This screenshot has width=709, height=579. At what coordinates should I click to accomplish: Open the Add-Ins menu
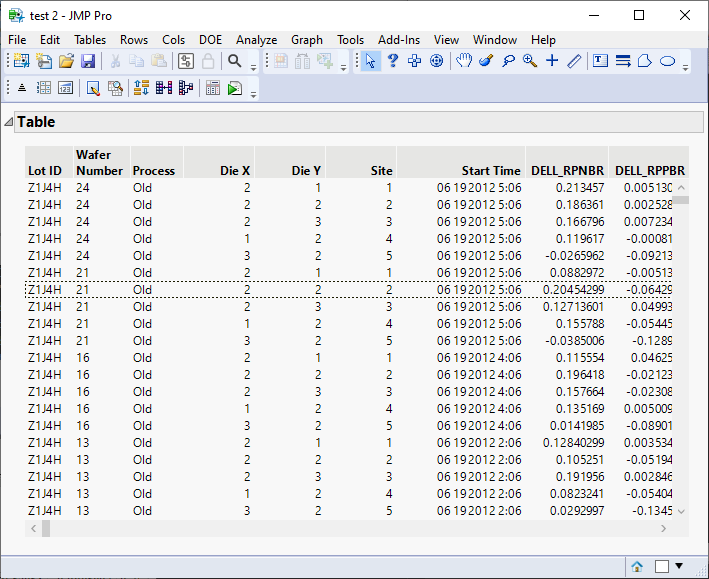[399, 39]
